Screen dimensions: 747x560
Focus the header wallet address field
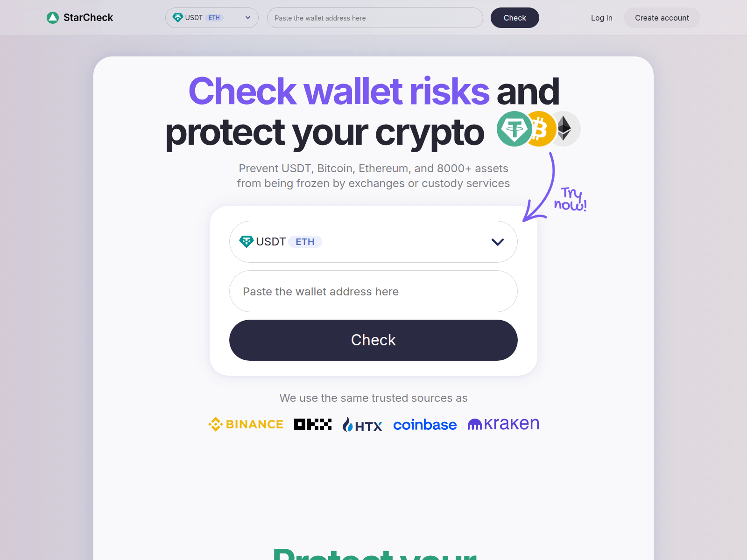[375, 18]
